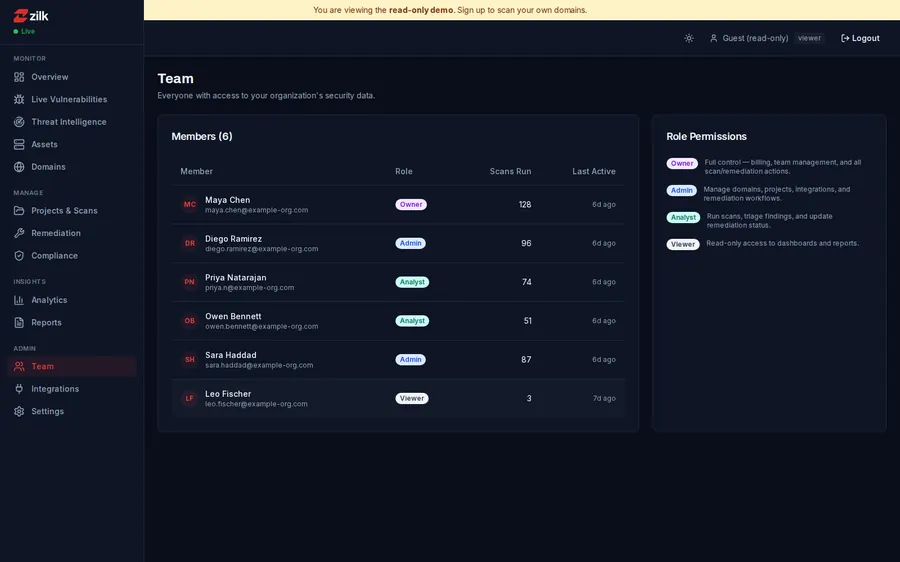900x562 pixels.
Task: Click Analyst badge in Role Permissions
Action: (x=683, y=217)
